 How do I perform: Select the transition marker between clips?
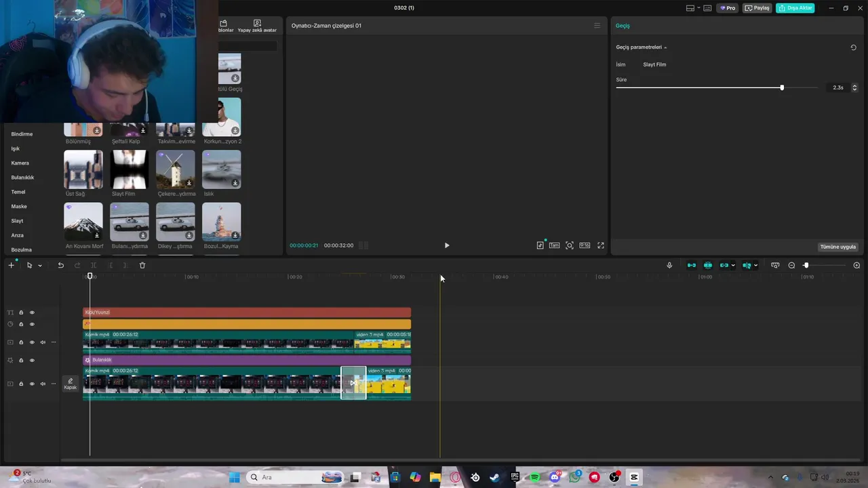coord(353,383)
